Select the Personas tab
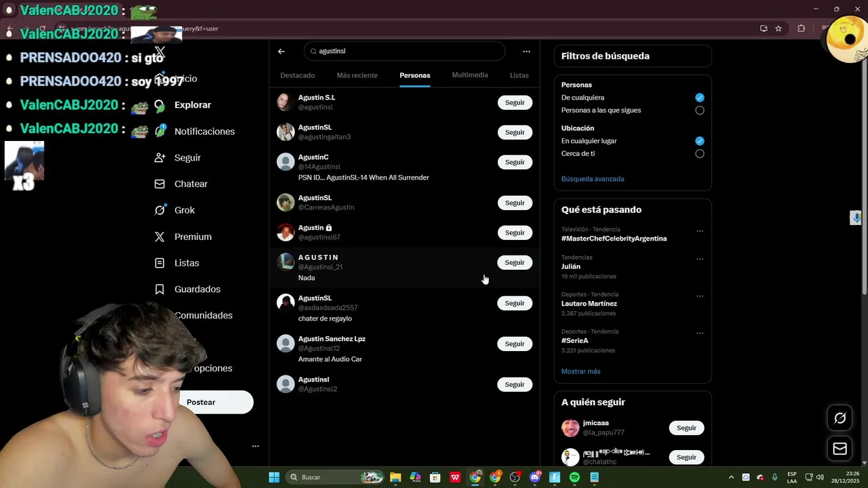This screenshot has width=868, height=488. pyautogui.click(x=415, y=75)
